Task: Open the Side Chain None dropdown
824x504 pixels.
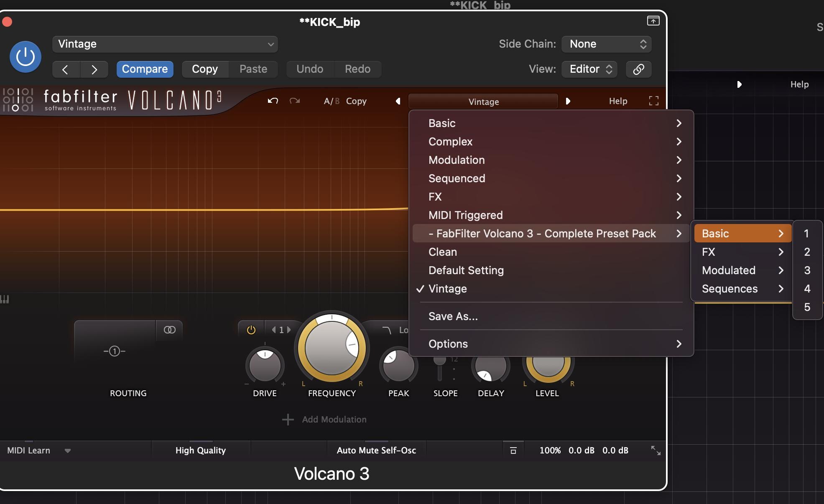Action: point(606,44)
